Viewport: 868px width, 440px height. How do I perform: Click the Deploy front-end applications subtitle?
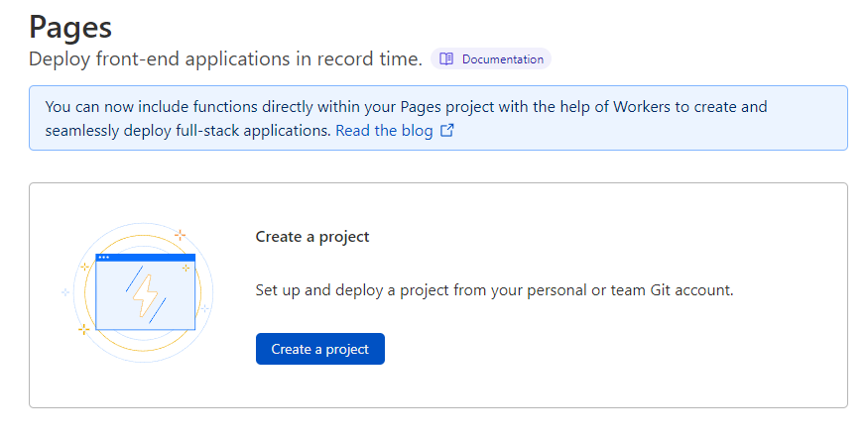click(225, 59)
